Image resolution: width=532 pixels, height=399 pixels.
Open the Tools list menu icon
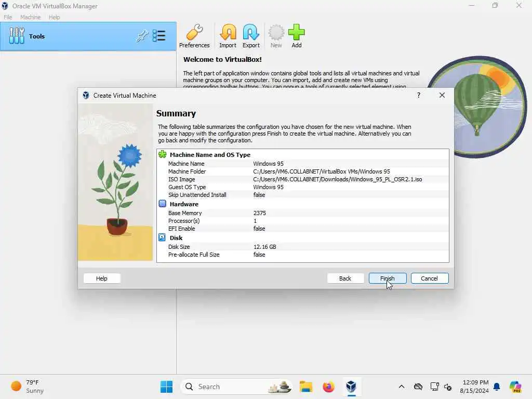click(159, 36)
